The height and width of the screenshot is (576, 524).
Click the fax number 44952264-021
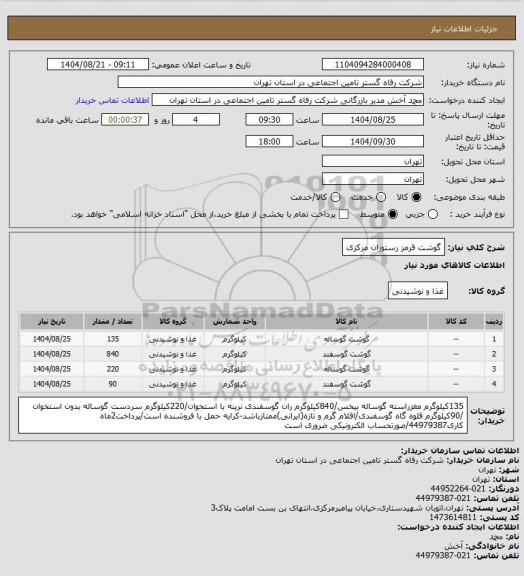point(458,489)
